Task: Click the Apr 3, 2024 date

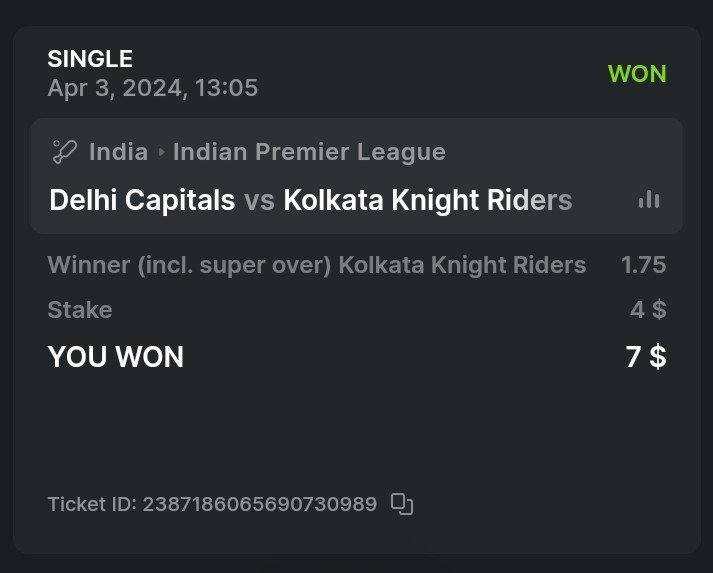Action: pos(152,88)
